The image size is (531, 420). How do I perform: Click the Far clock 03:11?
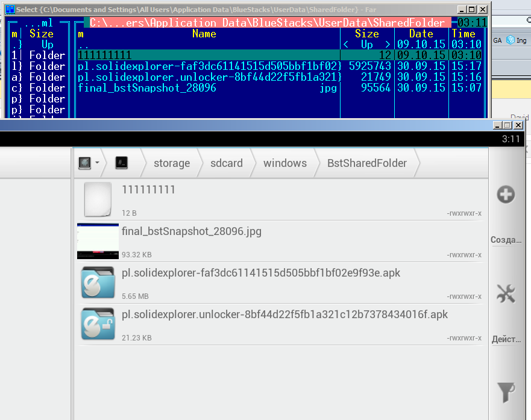click(x=472, y=23)
